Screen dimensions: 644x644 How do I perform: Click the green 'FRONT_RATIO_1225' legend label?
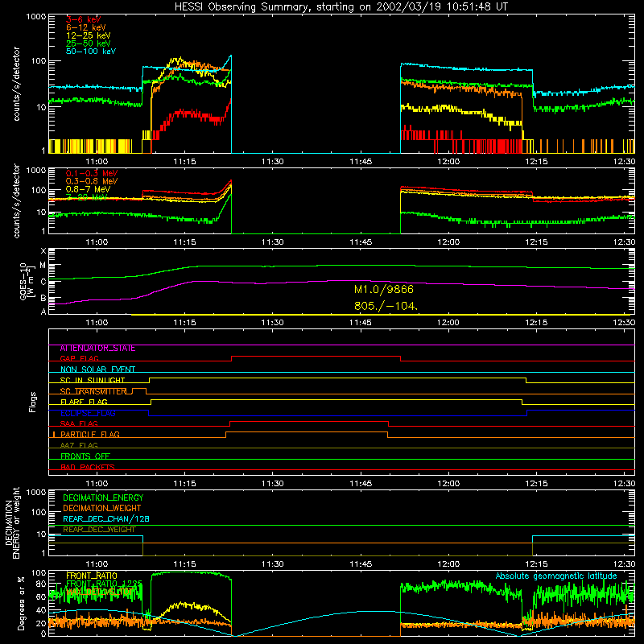pyautogui.click(x=104, y=584)
